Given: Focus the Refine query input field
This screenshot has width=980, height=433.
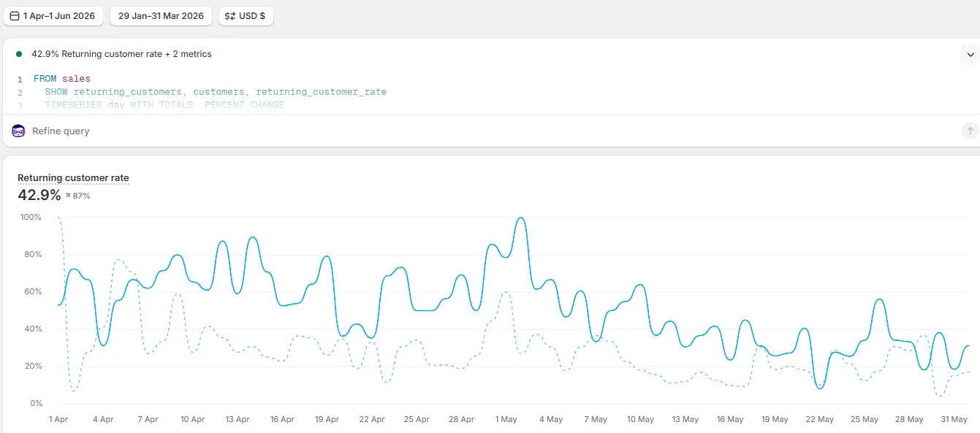Looking at the screenshot, I should point(490,131).
